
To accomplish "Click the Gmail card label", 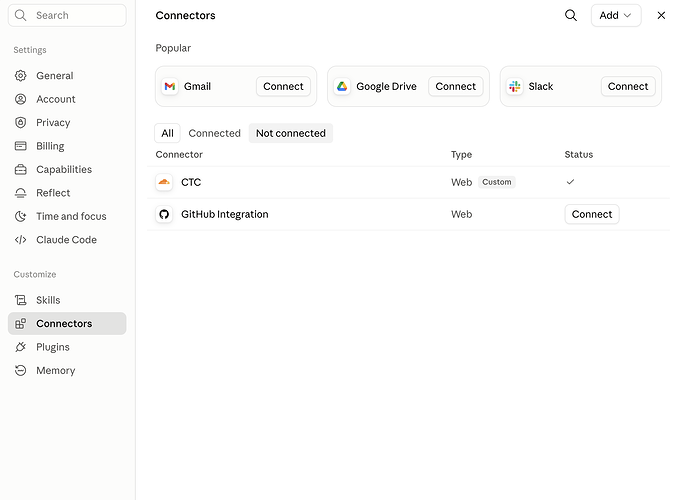I will click(x=197, y=86).
